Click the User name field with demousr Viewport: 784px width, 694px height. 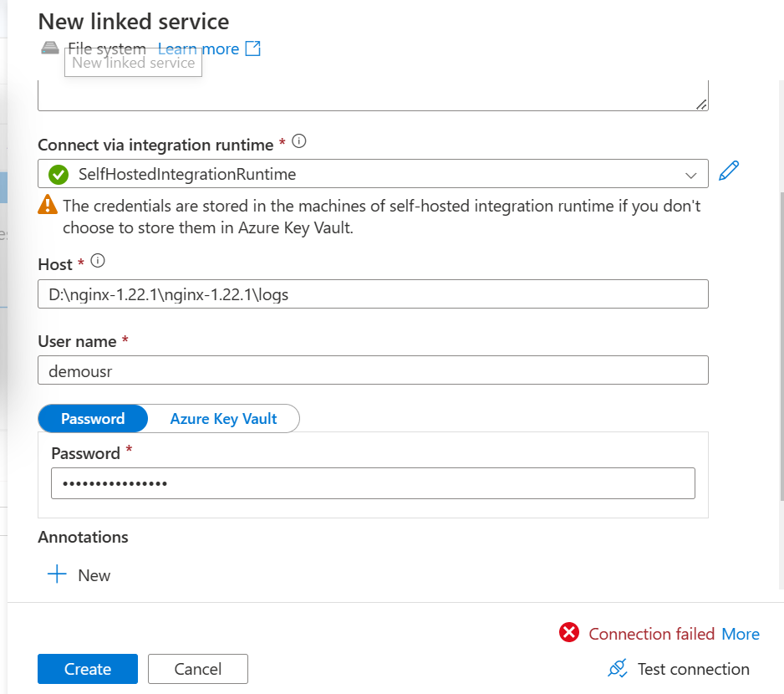point(373,370)
